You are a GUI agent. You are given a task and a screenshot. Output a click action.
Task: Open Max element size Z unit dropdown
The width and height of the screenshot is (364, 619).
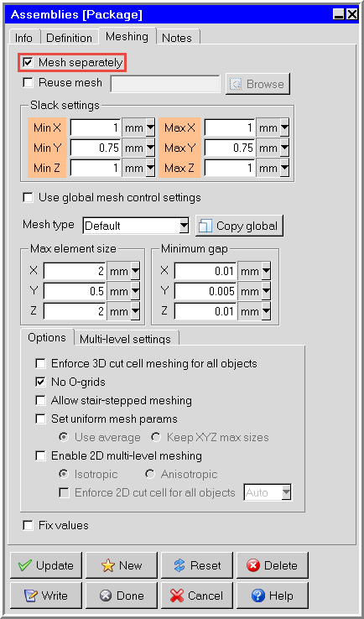coord(135,311)
